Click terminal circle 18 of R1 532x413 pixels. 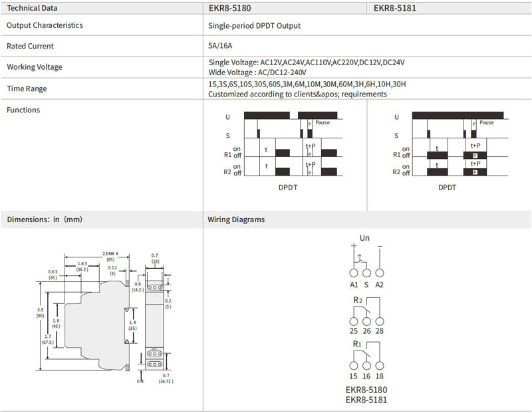(x=380, y=366)
